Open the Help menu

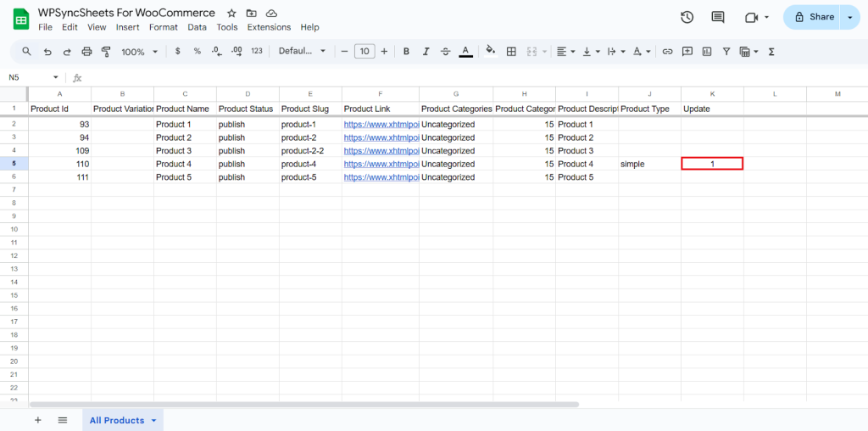pyautogui.click(x=310, y=27)
